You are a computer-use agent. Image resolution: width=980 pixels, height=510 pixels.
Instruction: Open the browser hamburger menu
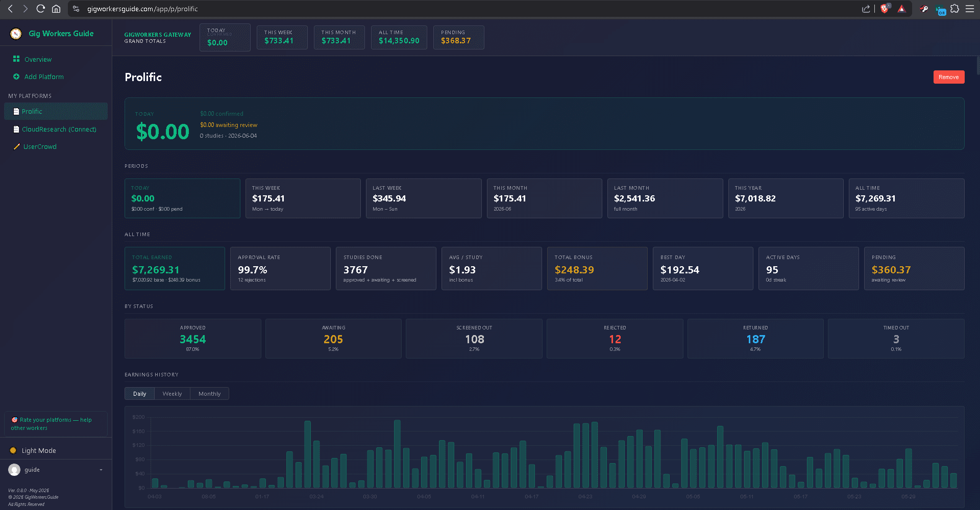tap(970, 9)
